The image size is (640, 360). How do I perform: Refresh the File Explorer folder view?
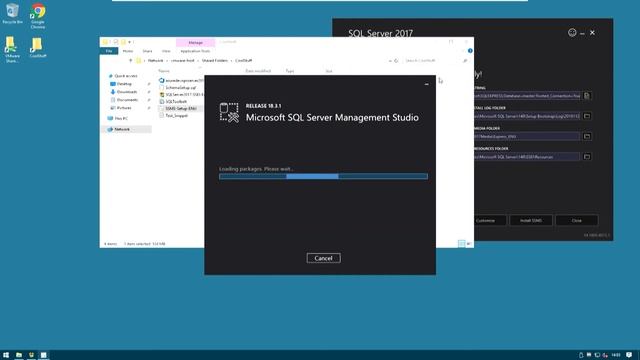click(x=396, y=60)
